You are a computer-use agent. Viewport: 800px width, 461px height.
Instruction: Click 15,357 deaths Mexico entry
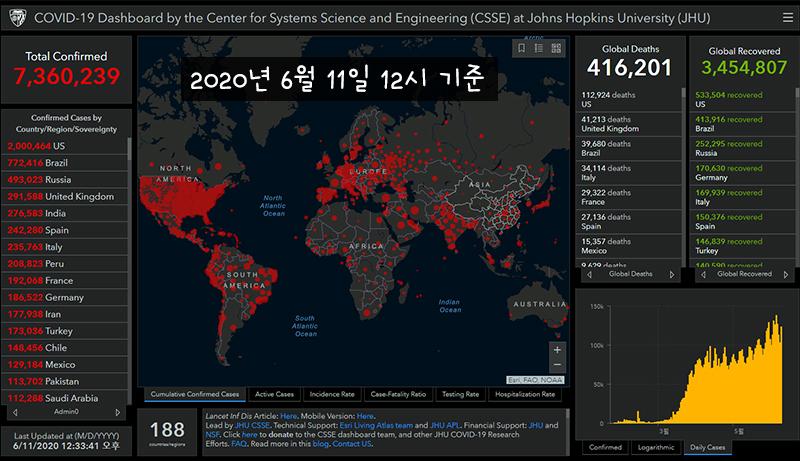tap(629, 246)
